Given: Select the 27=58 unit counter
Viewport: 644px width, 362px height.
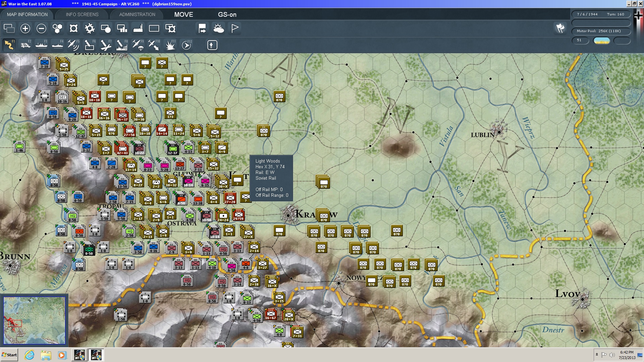Looking at the screenshot, I should tap(129, 131).
